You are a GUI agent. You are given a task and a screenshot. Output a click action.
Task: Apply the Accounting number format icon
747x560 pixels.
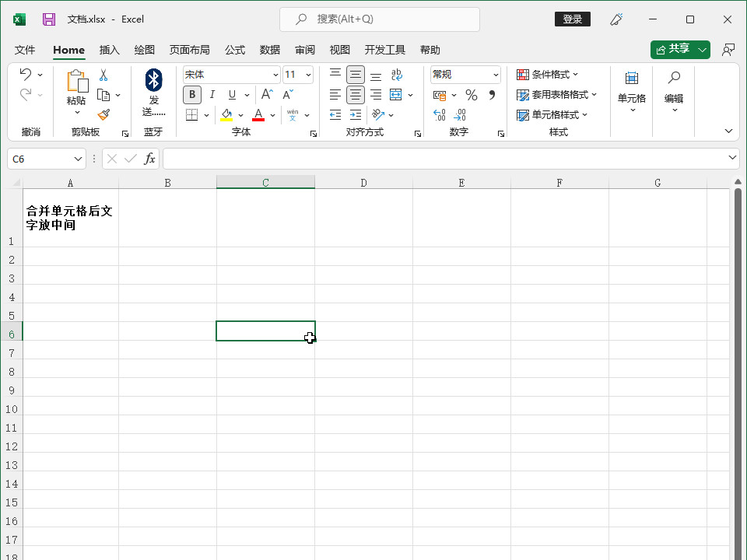click(439, 95)
